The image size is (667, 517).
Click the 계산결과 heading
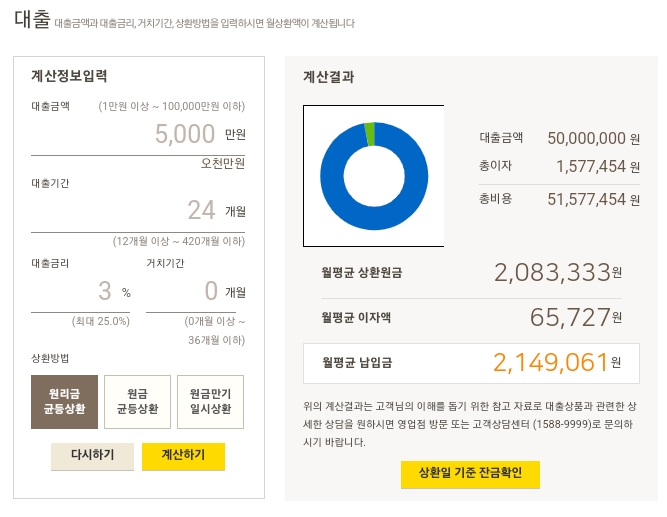(328, 77)
